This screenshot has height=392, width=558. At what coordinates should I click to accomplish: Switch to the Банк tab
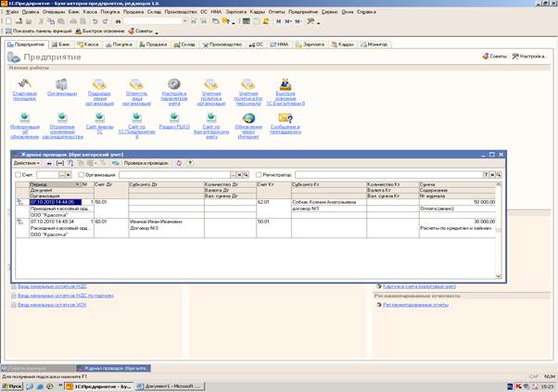(61, 44)
